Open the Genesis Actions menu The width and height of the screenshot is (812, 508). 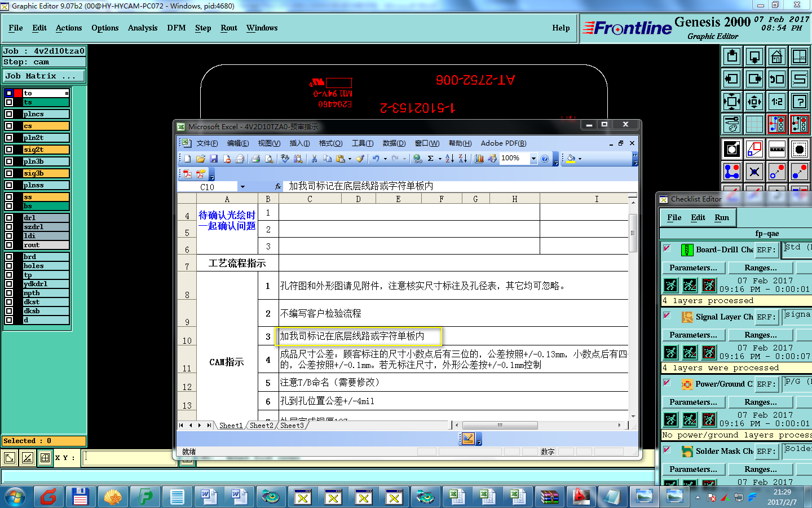coord(69,28)
